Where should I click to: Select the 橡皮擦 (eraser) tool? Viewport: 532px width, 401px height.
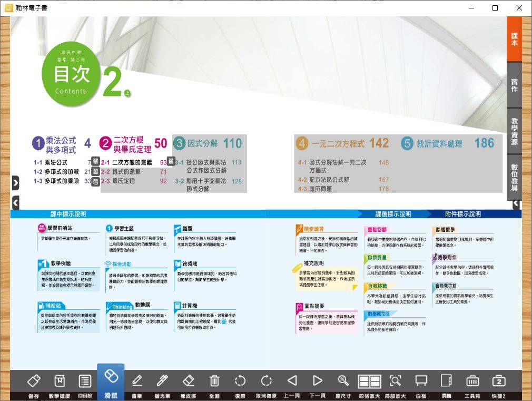pos(188,382)
